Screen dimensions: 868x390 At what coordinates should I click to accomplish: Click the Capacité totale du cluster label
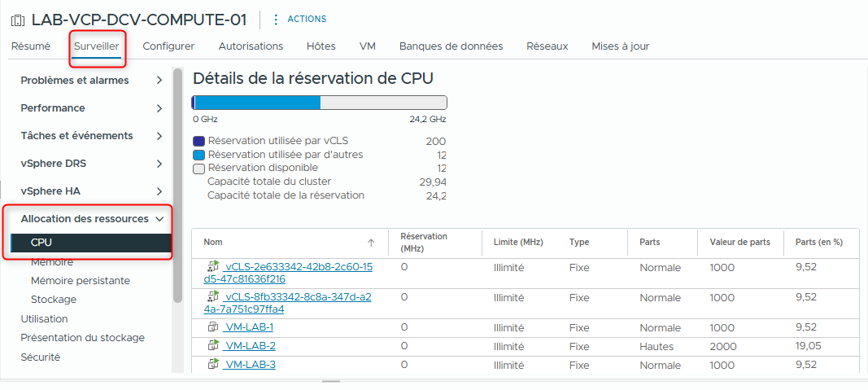(x=269, y=181)
